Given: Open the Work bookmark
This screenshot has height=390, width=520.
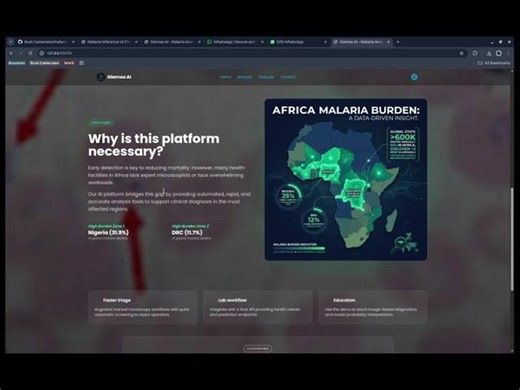Looking at the screenshot, I should pyautogui.click(x=69, y=63).
